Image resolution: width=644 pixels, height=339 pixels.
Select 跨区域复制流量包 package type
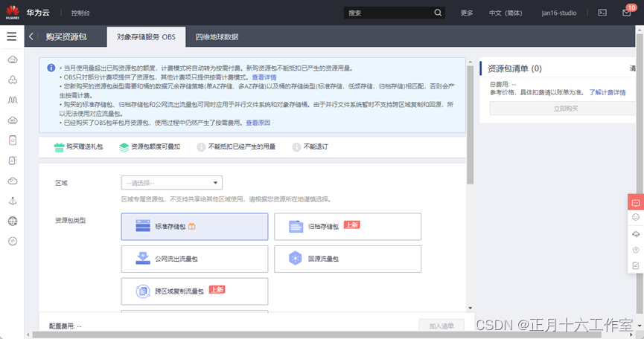(194, 291)
